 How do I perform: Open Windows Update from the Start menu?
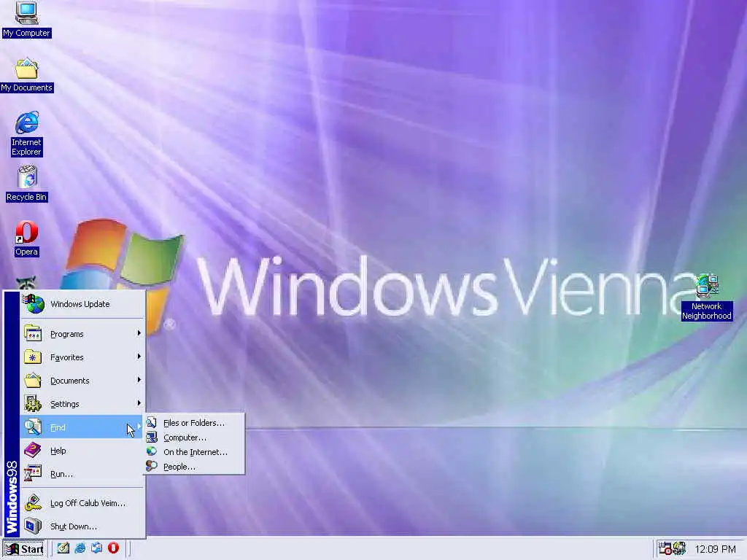[82, 304]
